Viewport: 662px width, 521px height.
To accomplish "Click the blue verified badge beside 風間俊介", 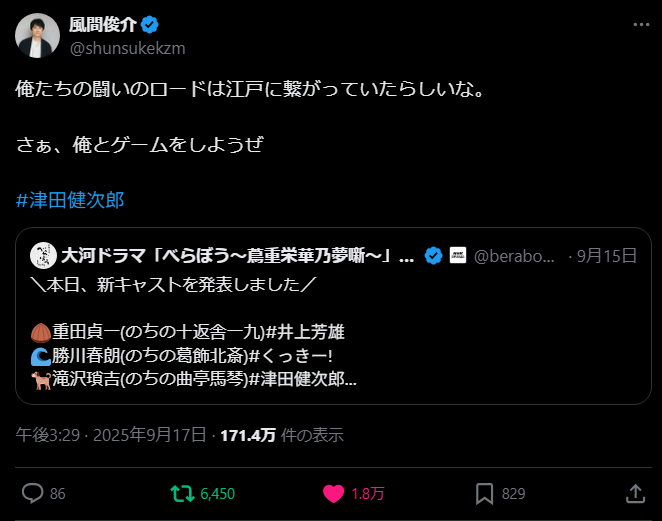I will click(149, 24).
